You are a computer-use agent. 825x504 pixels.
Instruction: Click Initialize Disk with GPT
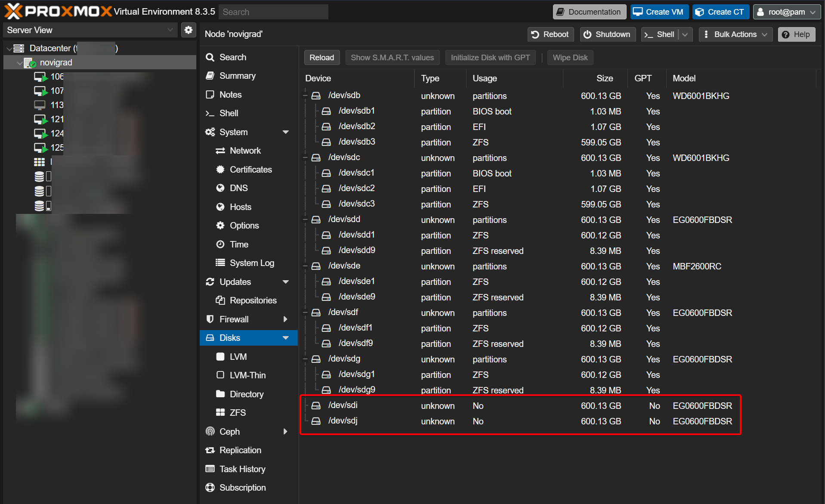click(x=490, y=58)
